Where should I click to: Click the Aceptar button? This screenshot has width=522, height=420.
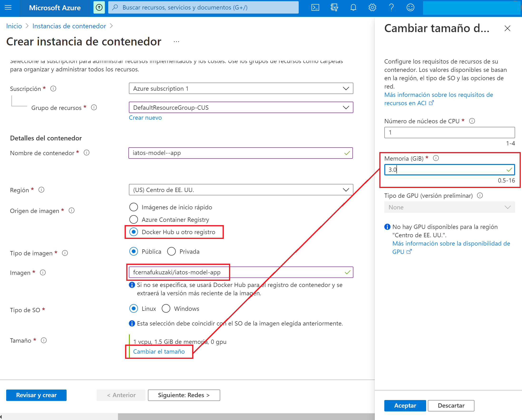coord(405,405)
